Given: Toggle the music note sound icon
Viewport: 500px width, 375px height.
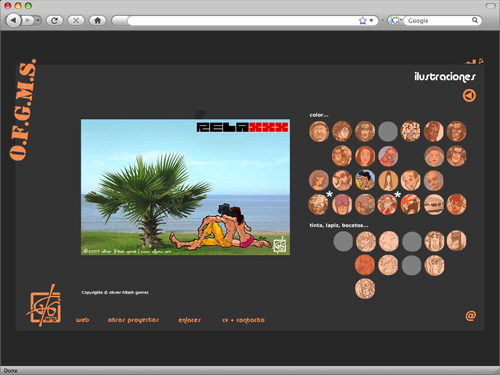Looking at the screenshot, I should (481, 61).
